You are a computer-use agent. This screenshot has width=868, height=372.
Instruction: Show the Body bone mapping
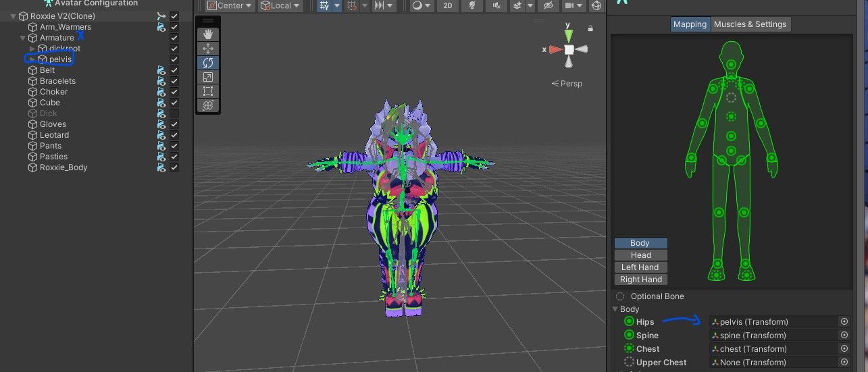(x=640, y=243)
